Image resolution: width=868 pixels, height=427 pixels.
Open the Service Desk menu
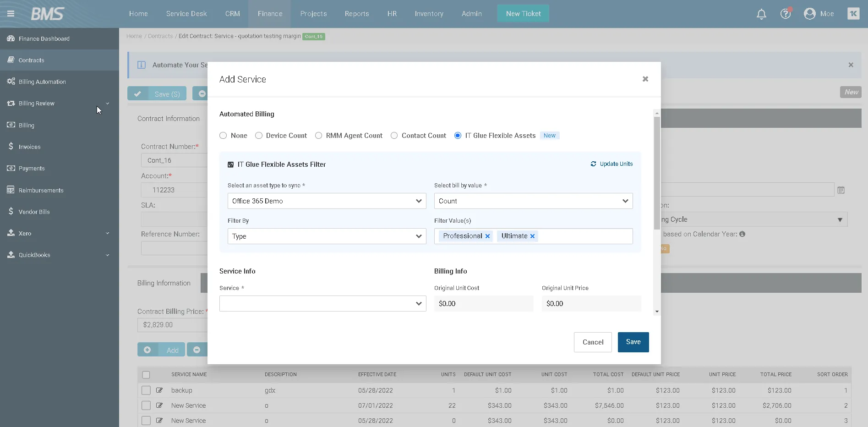(x=186, y=14)
